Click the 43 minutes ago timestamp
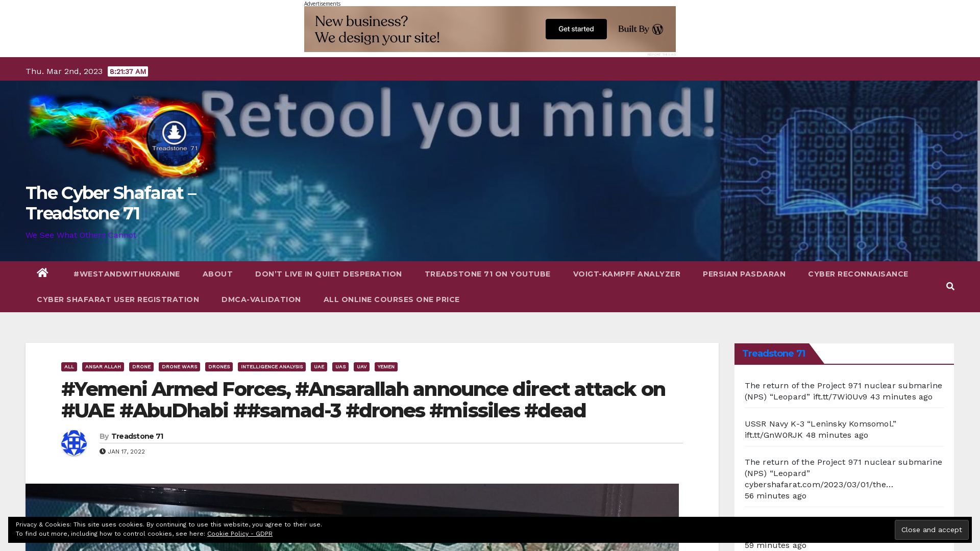This screenshot has height=551, width=980. click(901, 397)
